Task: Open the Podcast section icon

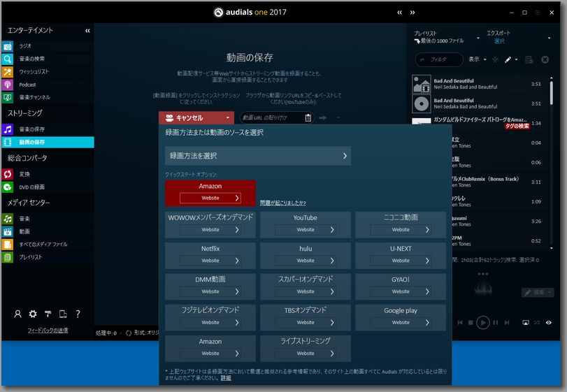Action: click(x=8, y=85)
